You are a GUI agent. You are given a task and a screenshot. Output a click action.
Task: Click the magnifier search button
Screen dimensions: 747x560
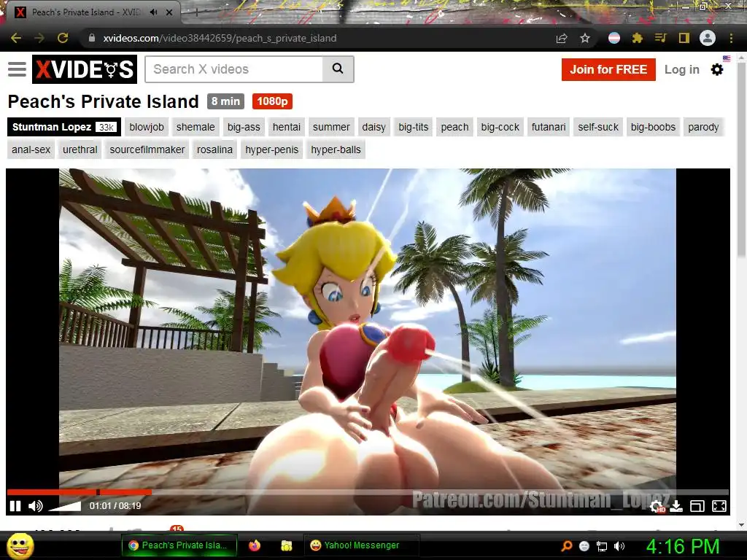[338, 69]
